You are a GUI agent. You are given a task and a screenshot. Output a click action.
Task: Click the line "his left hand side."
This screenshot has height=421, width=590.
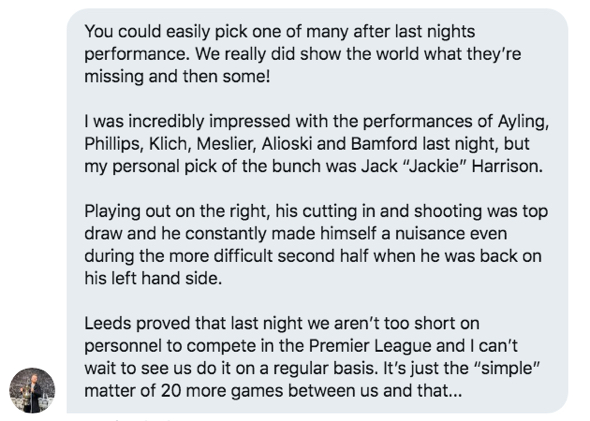click(153, 278)
